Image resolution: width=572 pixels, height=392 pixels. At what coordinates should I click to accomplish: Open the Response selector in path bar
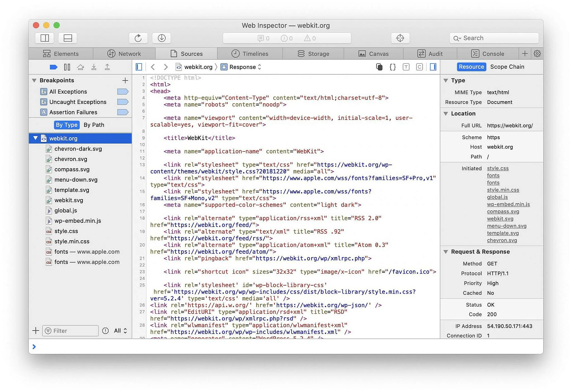coord(241,67)
